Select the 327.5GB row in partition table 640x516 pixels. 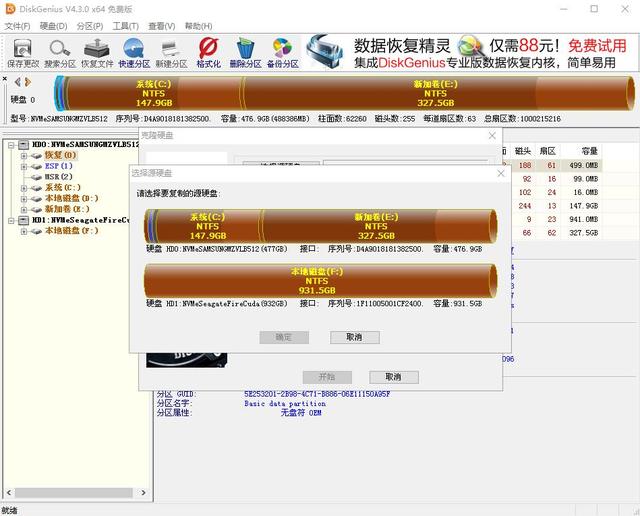pos(553,233)
